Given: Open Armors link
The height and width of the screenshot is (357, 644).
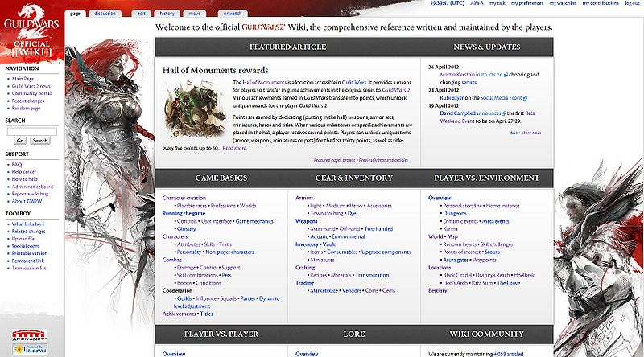Looking at the screenshot, I should 304,198.
